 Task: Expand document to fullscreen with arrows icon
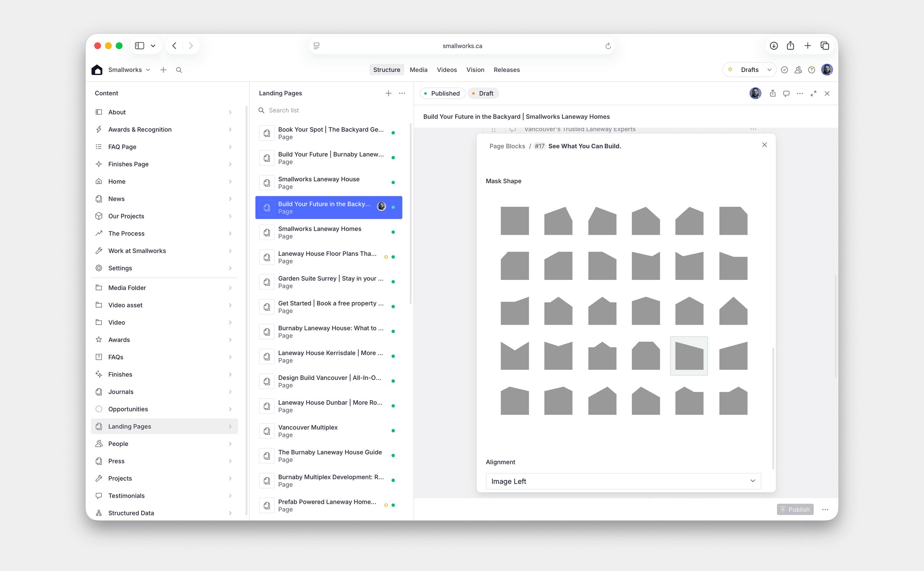(814, 93)
